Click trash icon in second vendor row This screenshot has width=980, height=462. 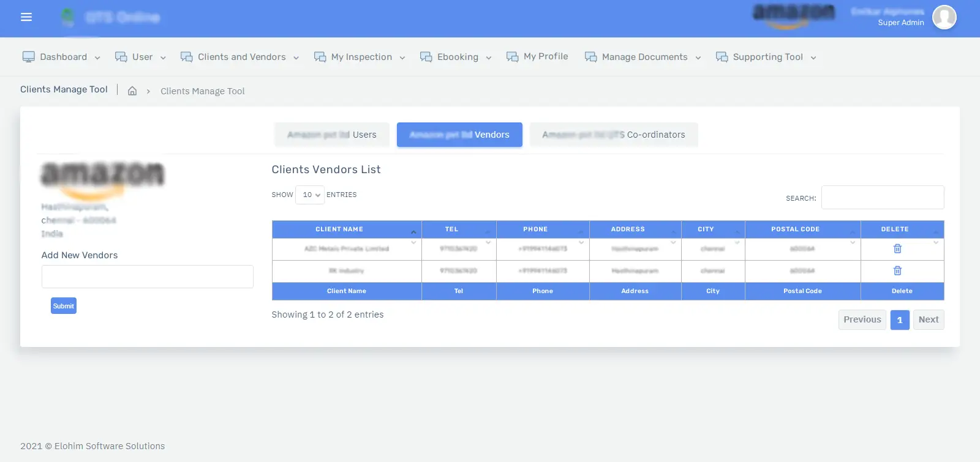pyautogui.click(x=897, y=270)
